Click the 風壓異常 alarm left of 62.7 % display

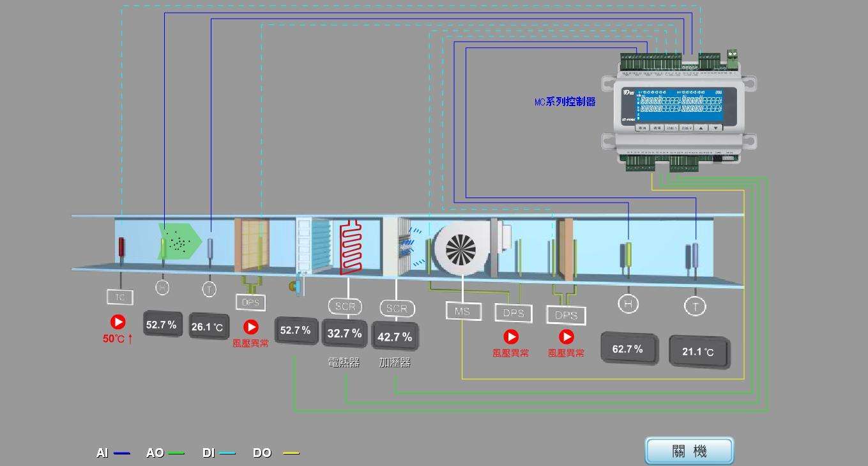coord(566,337)
